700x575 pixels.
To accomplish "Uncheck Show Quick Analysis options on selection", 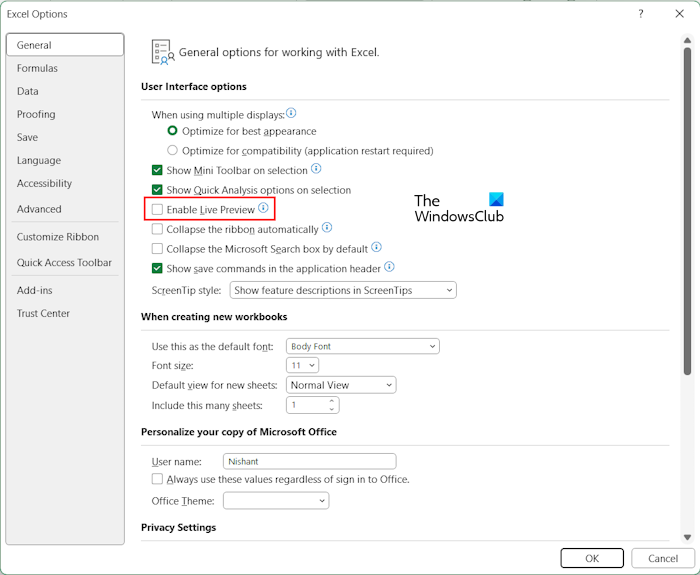I will 157,190.
